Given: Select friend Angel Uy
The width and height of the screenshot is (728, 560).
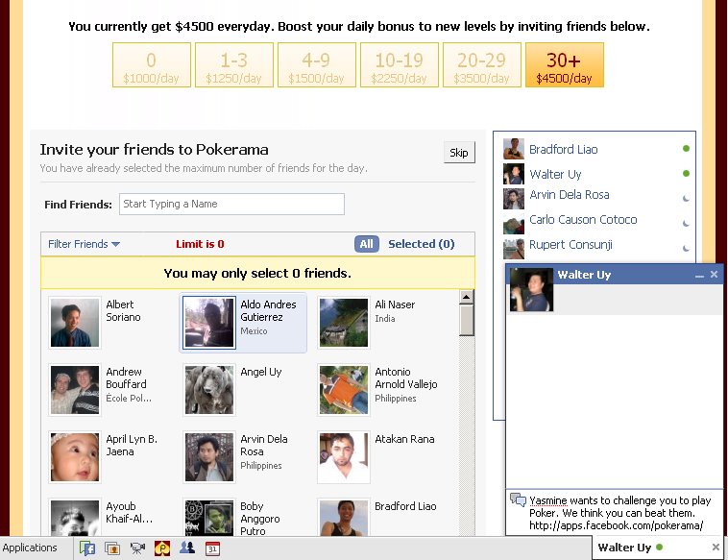Looking at the screenshot, I should pyautogui.click(x=243, y=390).
